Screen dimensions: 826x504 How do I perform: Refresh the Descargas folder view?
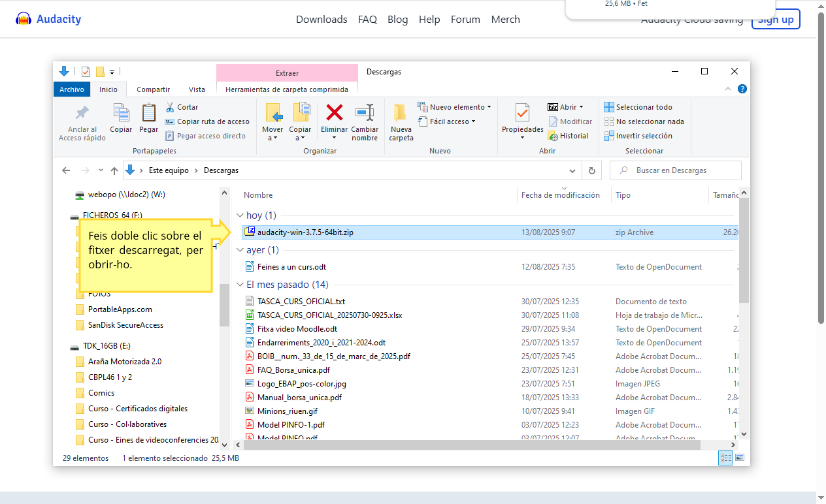point(591,170)
